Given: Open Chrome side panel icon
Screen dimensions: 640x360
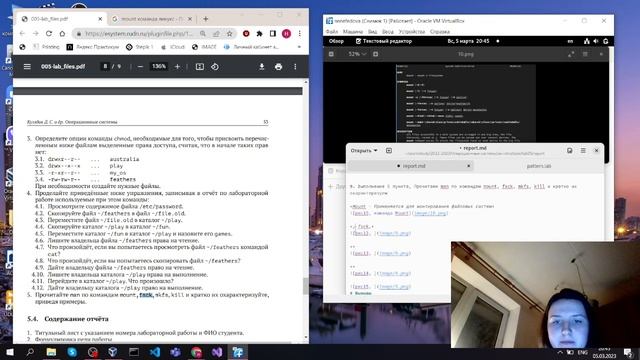Looking at the screenshot, I should 273,33.
